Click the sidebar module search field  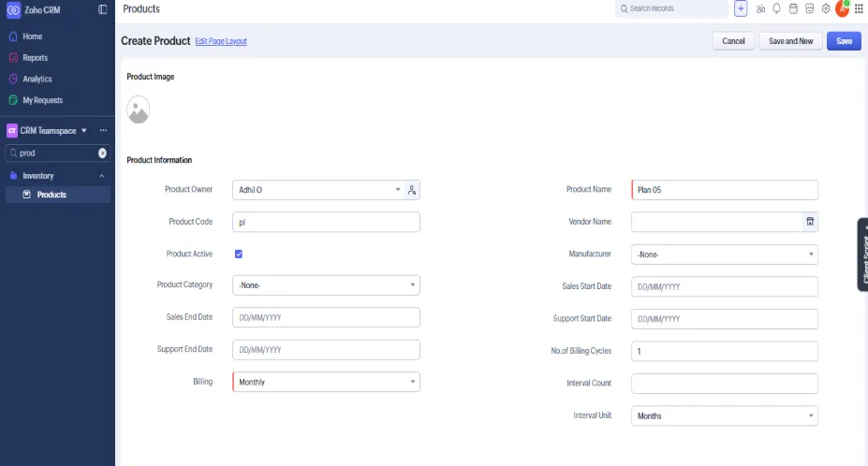pyautogui.click(x=56, y=153)
